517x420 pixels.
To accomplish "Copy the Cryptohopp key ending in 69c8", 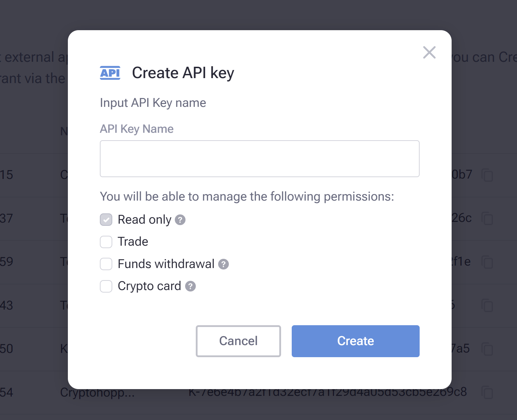I will click(x=487, y=392).
